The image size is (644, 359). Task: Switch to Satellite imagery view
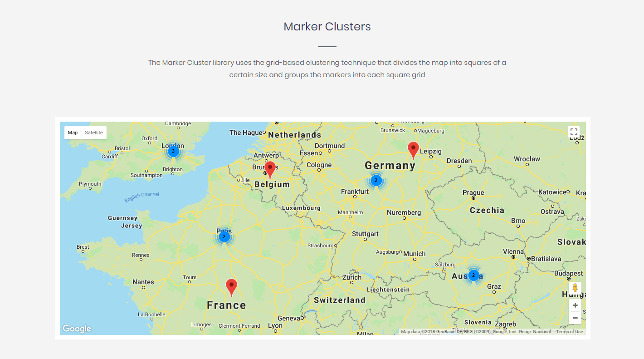(x=94, y=133)
